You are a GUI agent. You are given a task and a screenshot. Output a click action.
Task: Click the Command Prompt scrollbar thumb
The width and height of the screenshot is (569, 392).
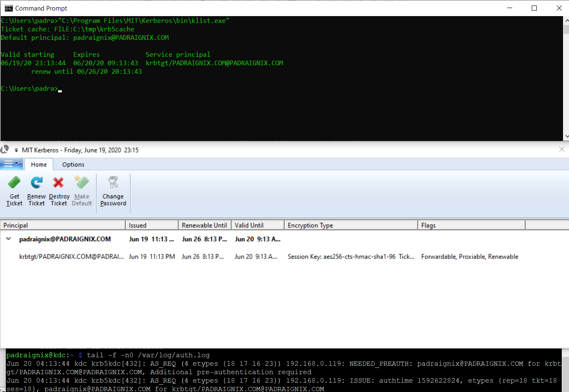(566, 29)
